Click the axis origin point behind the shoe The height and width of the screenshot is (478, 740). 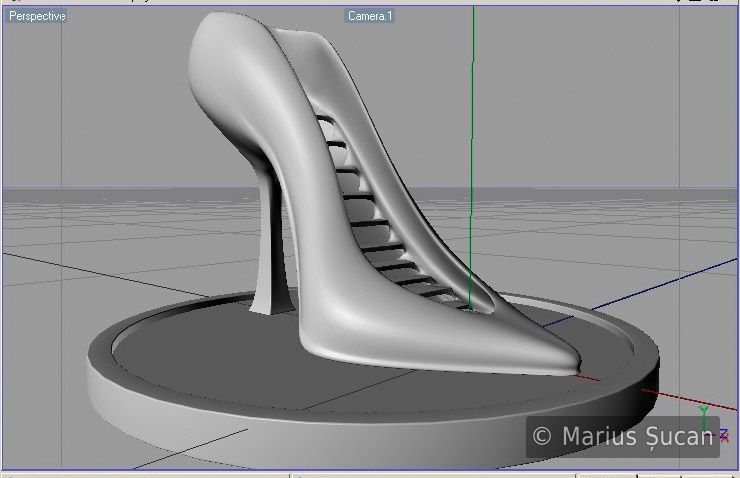pyautogui.click(x=471, y=311)
